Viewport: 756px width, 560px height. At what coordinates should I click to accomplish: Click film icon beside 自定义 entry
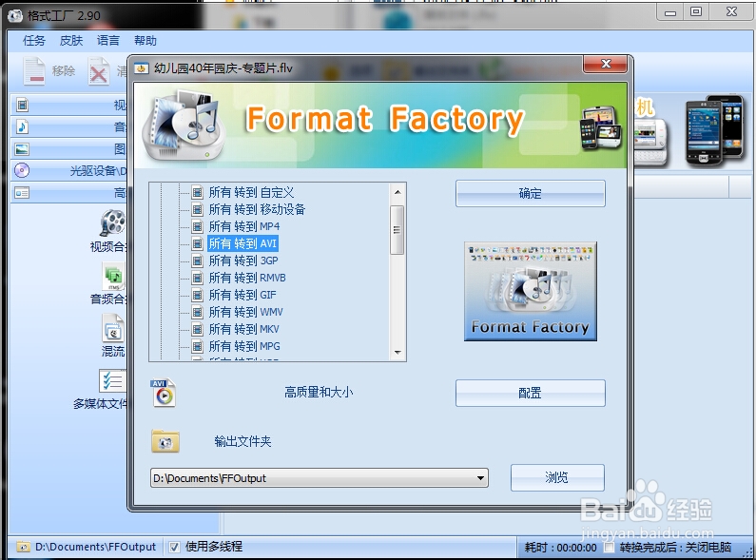[x=197, y=193]
